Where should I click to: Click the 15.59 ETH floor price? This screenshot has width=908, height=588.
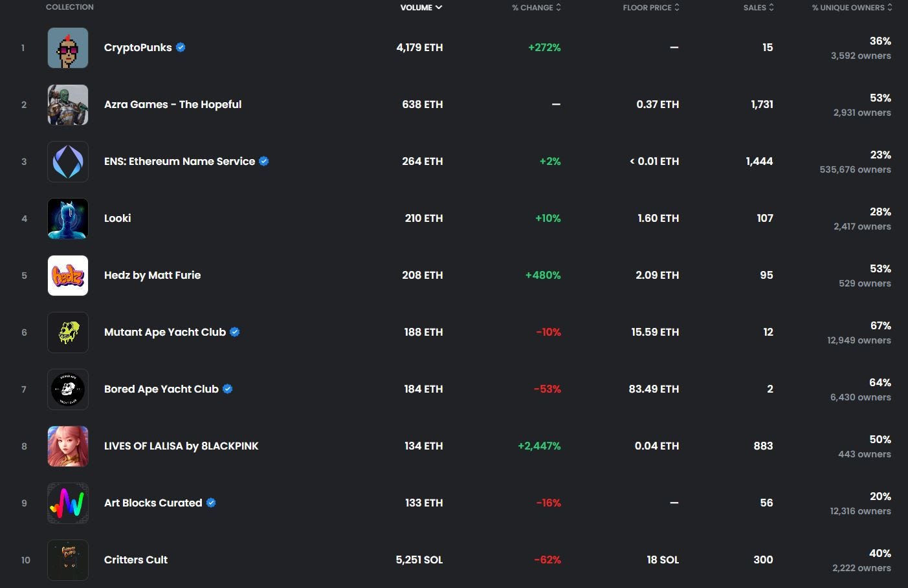click(x=655, y=332)
